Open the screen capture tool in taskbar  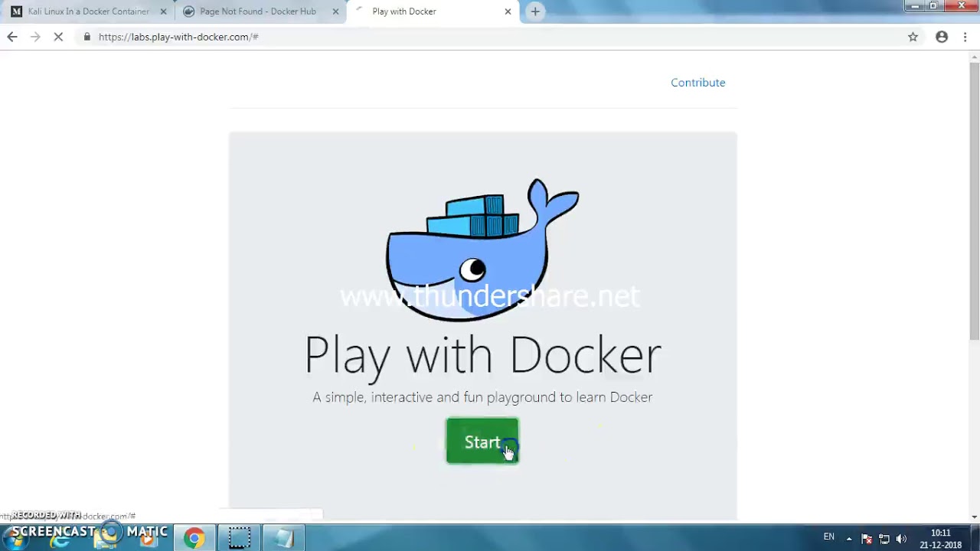pyautogui.click(x=239, y=538)
